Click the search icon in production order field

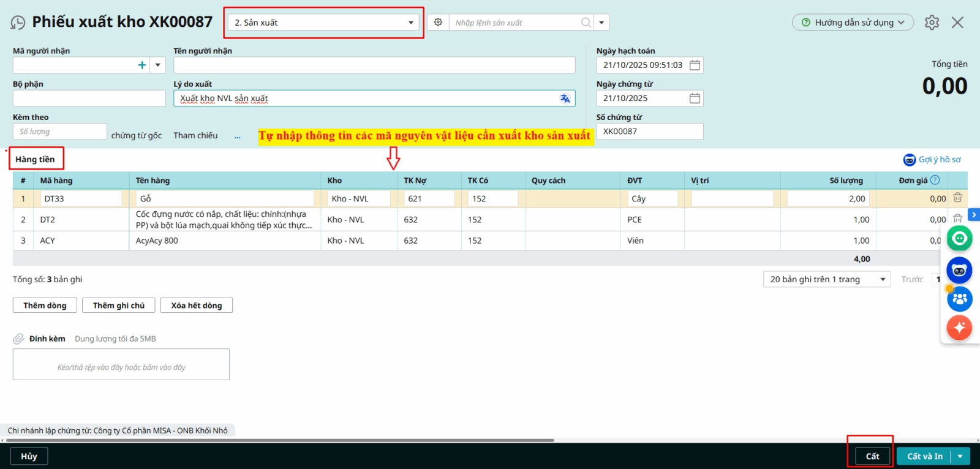tap(586, 23)
